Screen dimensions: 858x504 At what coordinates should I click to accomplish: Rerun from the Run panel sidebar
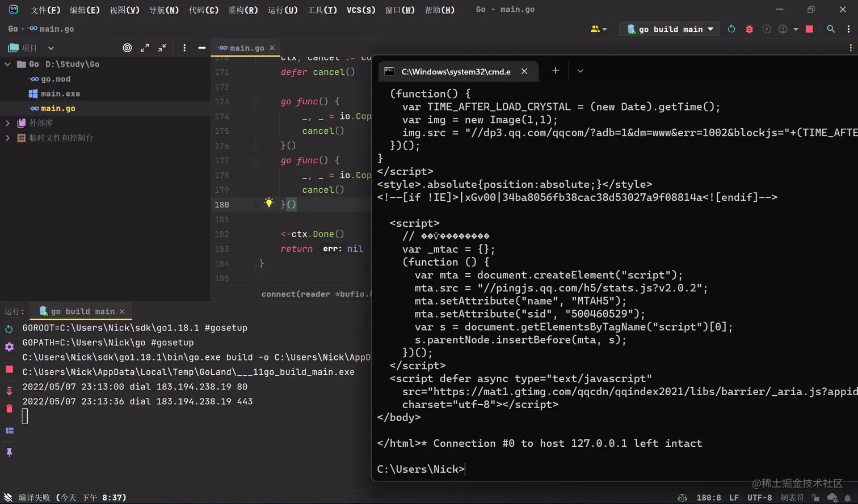pos(9,329)
